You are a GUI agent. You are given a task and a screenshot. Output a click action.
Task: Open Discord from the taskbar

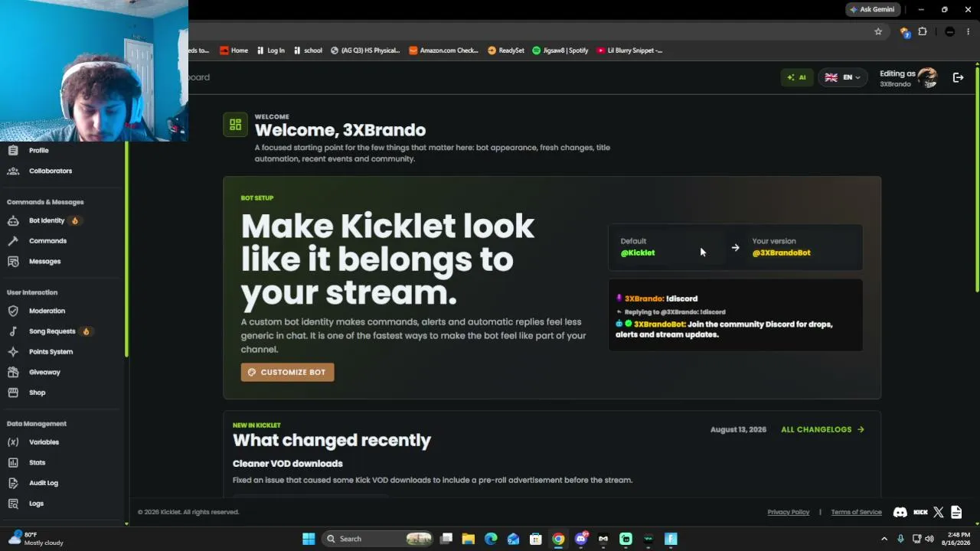click(x=581, y=539)
